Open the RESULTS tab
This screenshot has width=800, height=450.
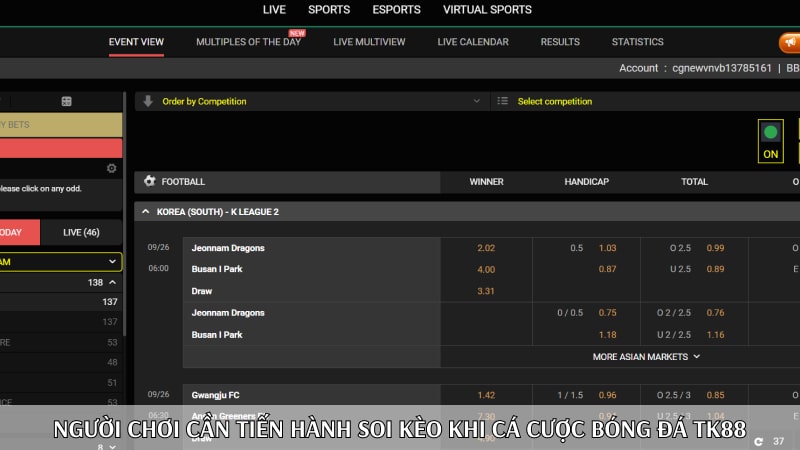560,42
